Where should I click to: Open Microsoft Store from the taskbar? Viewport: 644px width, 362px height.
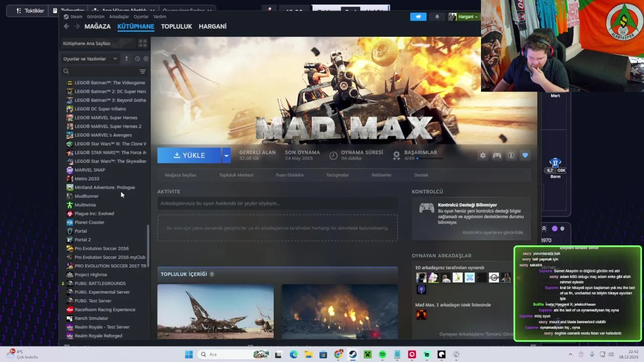323,354
